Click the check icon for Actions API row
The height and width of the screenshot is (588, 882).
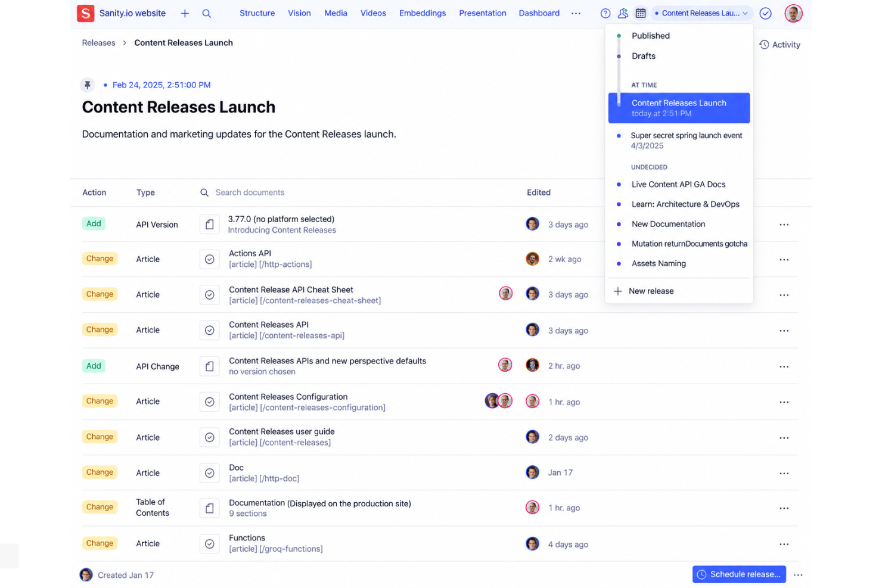pyautogui.click(x=210, y=259)
